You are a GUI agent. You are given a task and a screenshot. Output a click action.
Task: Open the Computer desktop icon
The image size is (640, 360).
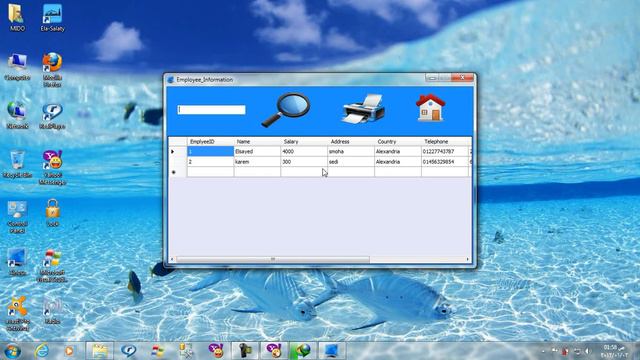tap(17, 67)
